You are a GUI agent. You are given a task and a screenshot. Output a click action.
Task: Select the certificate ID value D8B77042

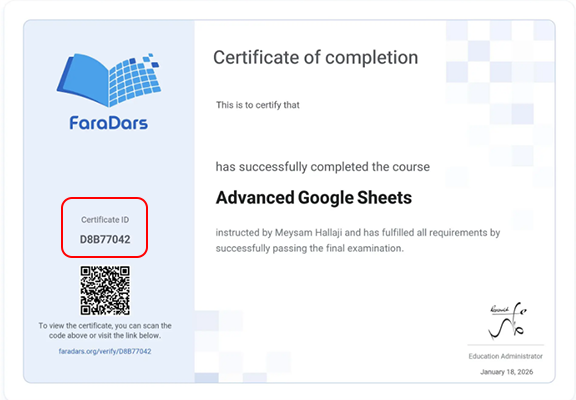[105, 239]
